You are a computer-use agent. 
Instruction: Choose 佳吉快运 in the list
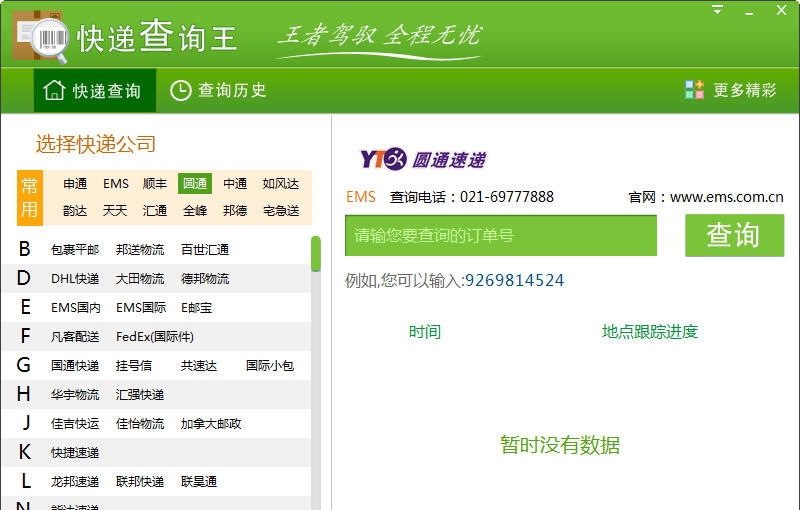tap(75, 424)
